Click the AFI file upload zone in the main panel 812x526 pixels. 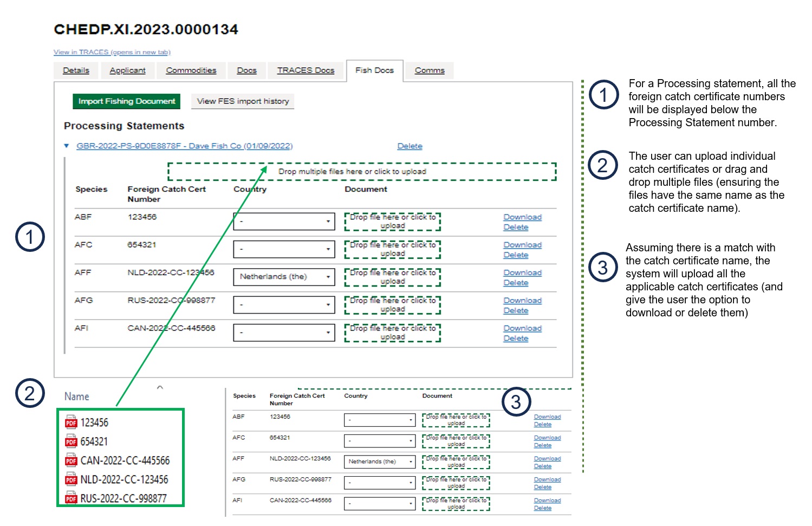point(393,333)
